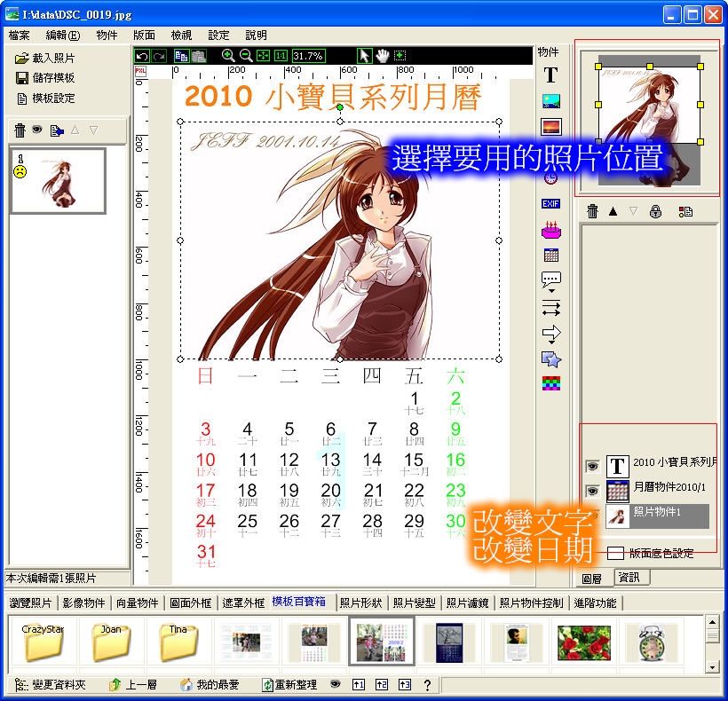
Task: Click the 儲存模板 button
Action: click(44, 78)
